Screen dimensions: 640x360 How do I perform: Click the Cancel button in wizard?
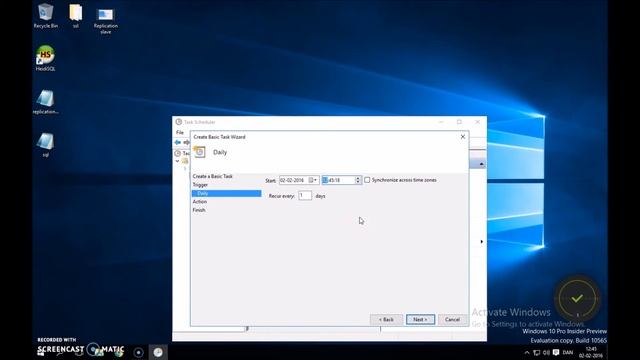coord(452,320)
